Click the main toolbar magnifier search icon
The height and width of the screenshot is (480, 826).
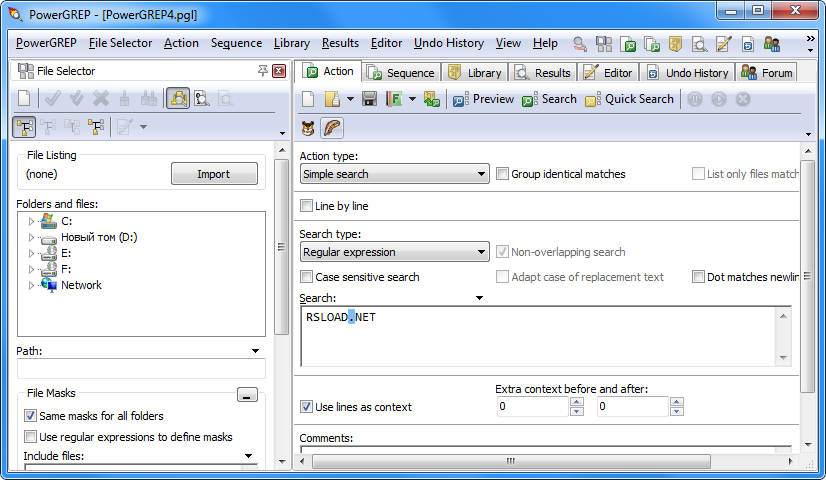click(x=580, y=44)
